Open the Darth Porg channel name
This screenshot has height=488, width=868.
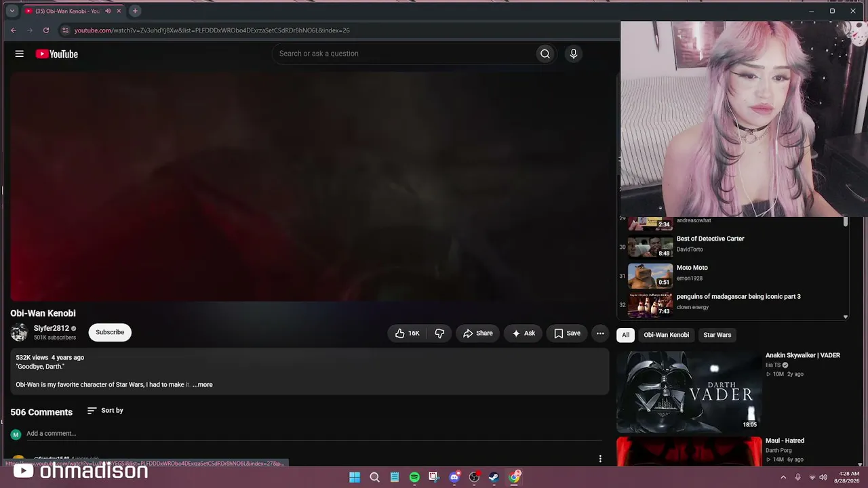coord(778,450)
